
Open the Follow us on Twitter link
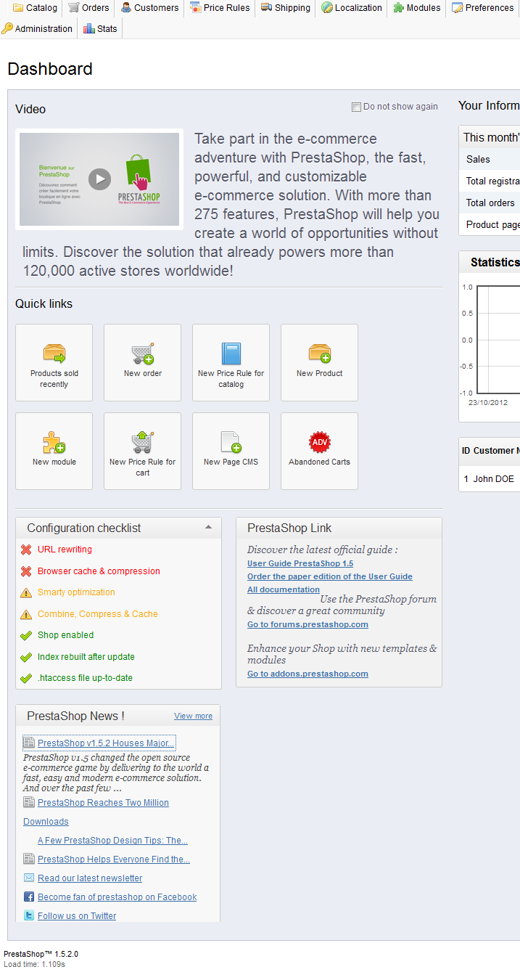(x=77, y=916)
